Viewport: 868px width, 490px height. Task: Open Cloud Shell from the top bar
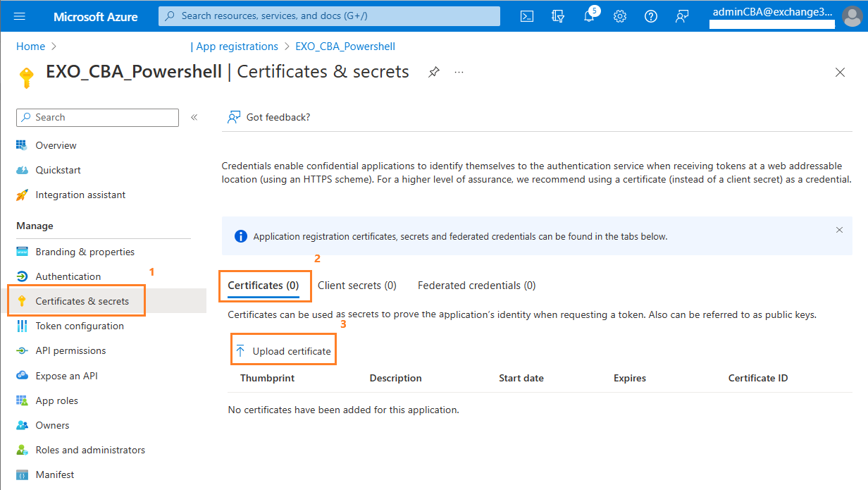pos(526,16)
